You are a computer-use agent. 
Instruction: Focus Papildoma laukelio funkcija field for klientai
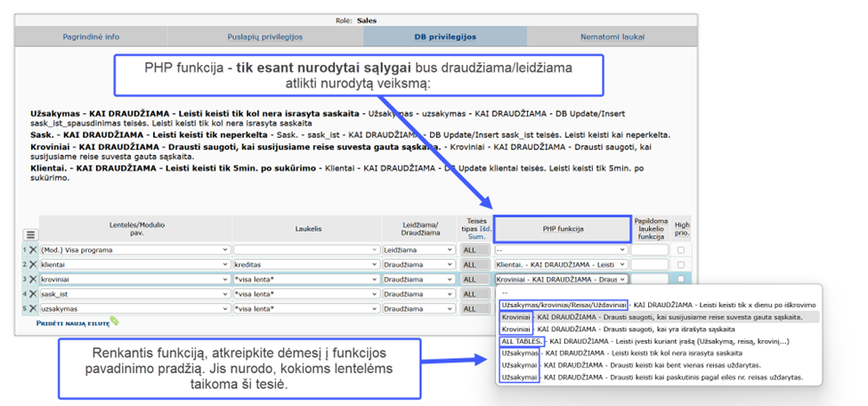650,264
